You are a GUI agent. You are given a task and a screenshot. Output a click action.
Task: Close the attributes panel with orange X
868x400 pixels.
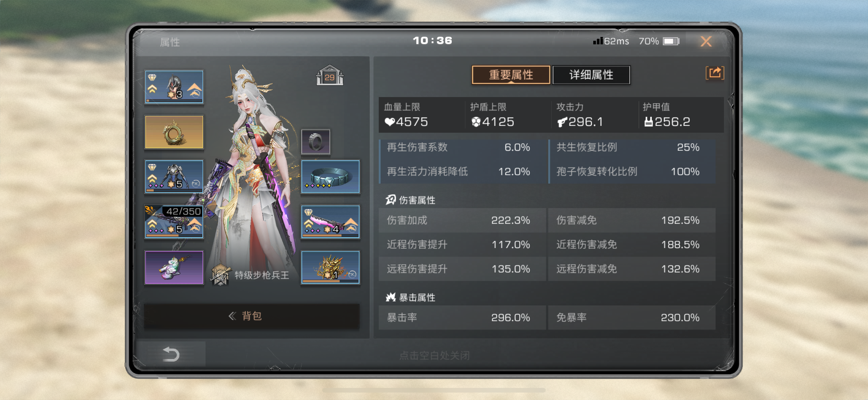click(x=706, y=42)
